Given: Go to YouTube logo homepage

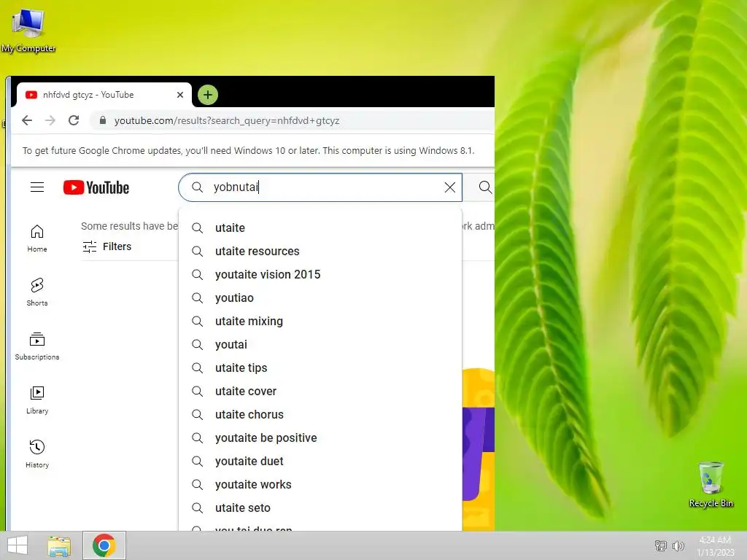Looking at the screenshot, I should pos(96,187).
